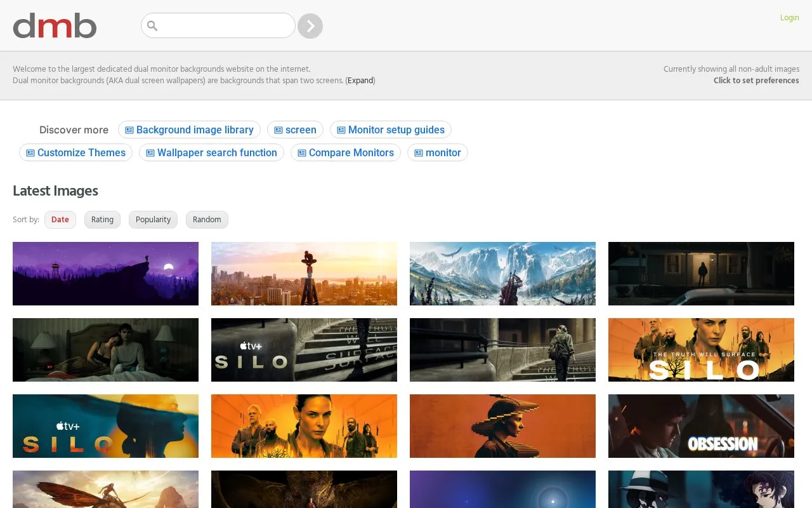
Task: Open the SILO face silhouette wallpaper
Action: click(105, 426)
